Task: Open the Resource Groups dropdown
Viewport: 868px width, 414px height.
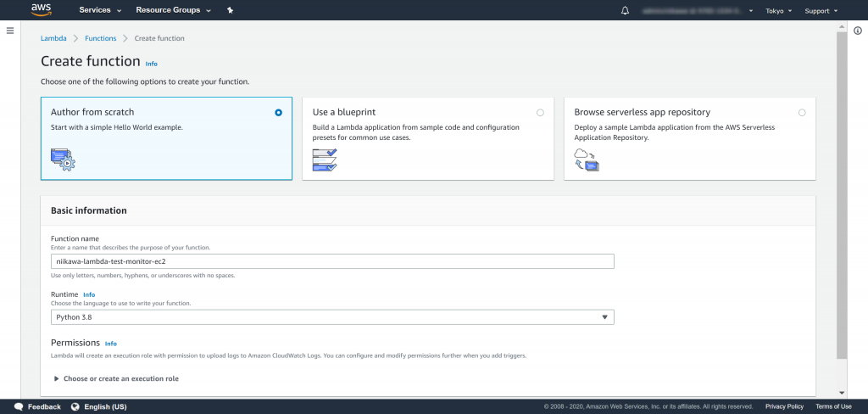Action: click(x=173, y=10)
